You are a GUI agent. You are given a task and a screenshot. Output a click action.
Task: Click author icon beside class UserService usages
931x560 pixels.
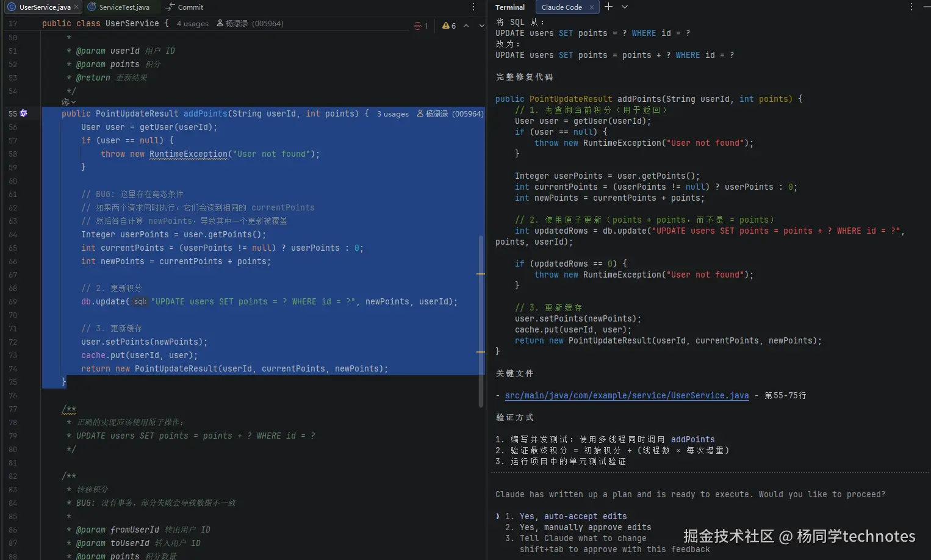220,23
